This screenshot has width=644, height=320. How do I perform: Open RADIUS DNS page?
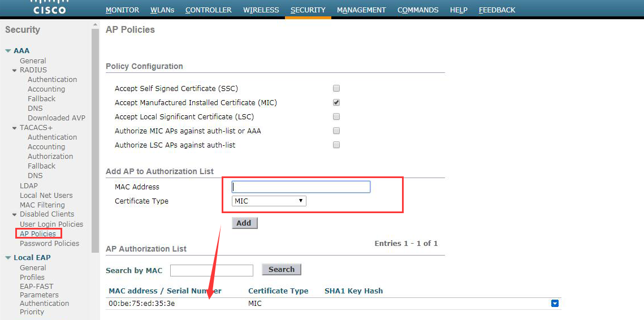[x=35, y=109]
